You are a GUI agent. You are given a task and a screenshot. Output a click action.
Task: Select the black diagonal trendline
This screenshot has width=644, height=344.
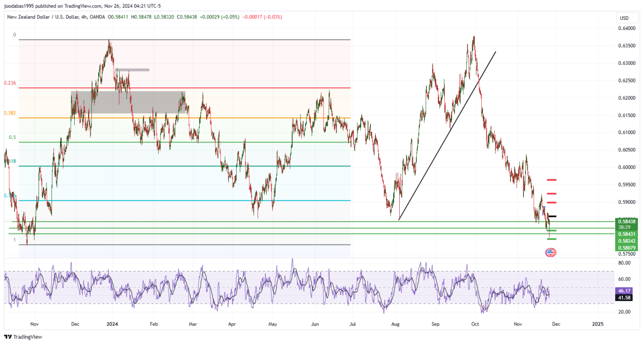(x=447, y=136)
